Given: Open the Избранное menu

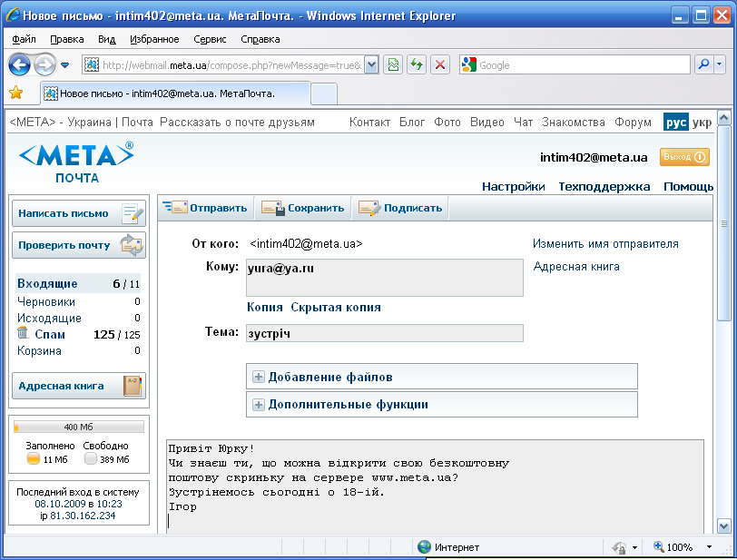Looking at the screenshot, I should [x=154, y=40].
